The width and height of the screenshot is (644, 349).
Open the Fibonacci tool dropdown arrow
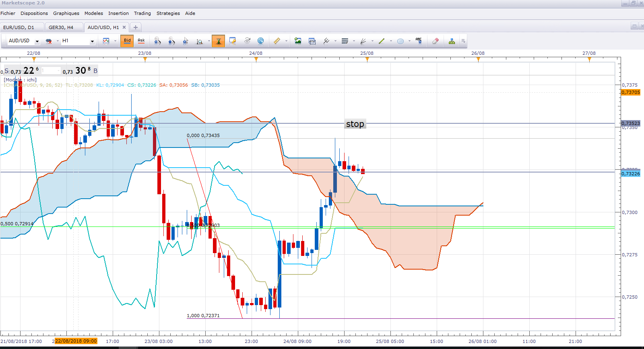click(x=354, y=41)
